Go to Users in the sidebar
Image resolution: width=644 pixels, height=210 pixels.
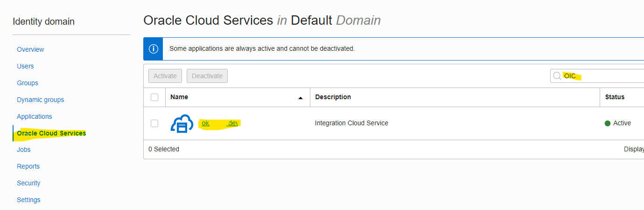coord(25,66)
